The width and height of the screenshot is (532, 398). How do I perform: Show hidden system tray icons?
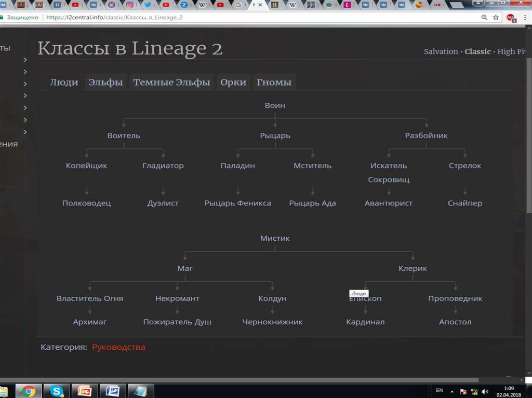tap(453, 391)
